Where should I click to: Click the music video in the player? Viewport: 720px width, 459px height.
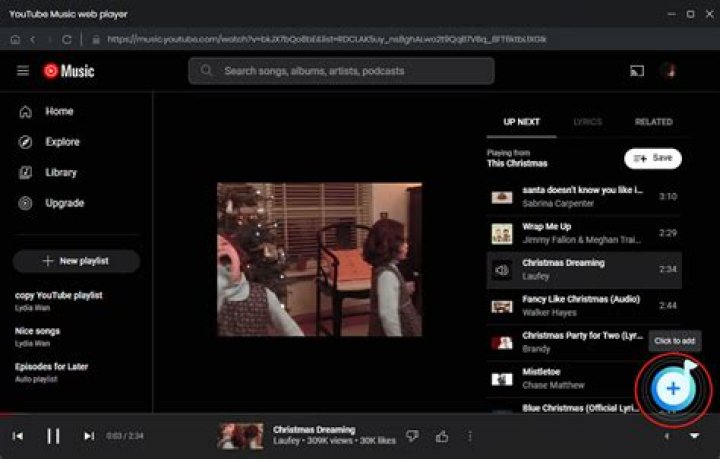[320, 259]
